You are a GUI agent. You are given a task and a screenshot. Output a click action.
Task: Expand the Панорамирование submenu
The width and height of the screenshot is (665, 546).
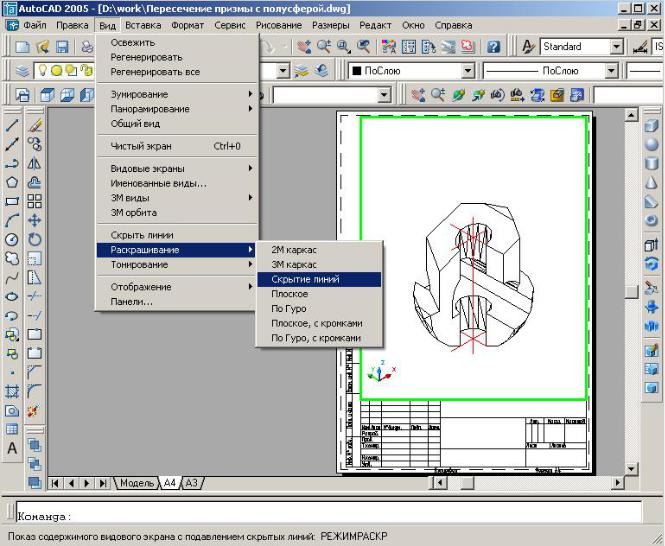click(177, 109)
